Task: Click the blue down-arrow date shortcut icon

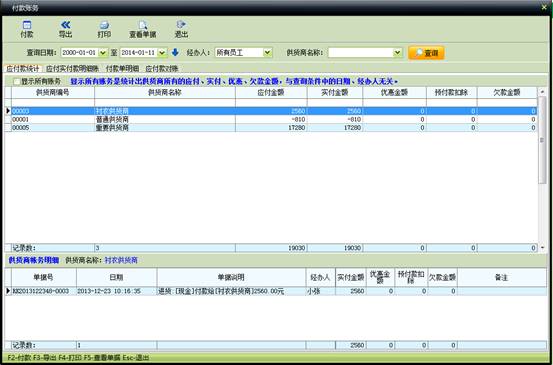Action: (175, 53)
